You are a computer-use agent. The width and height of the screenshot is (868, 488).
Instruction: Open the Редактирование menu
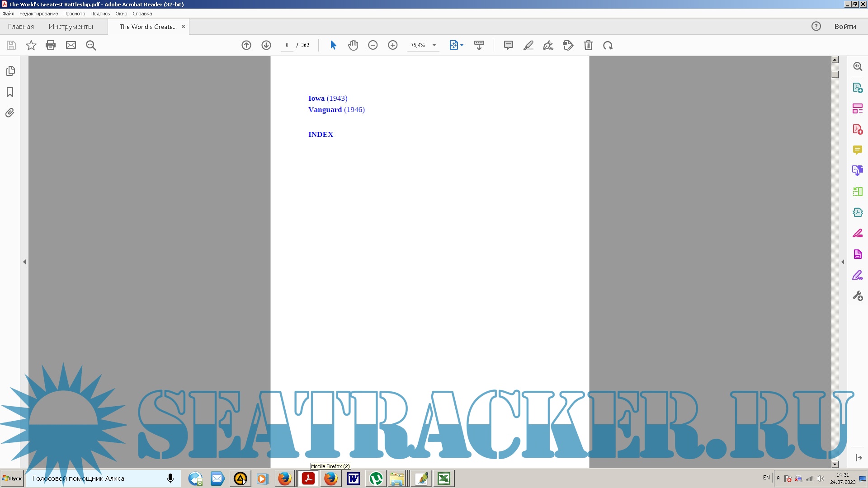click(x=38, y=14)
